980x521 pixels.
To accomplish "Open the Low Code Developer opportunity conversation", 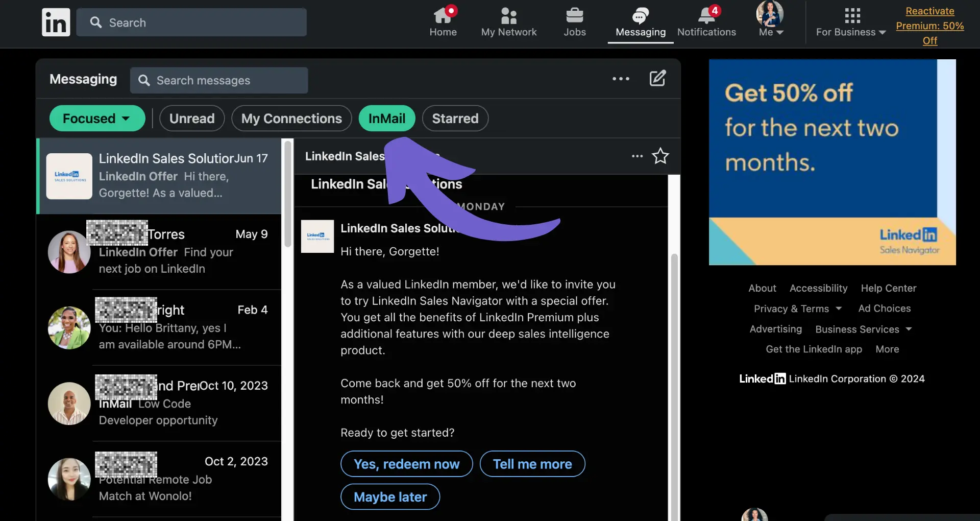I will pos(159,403).
